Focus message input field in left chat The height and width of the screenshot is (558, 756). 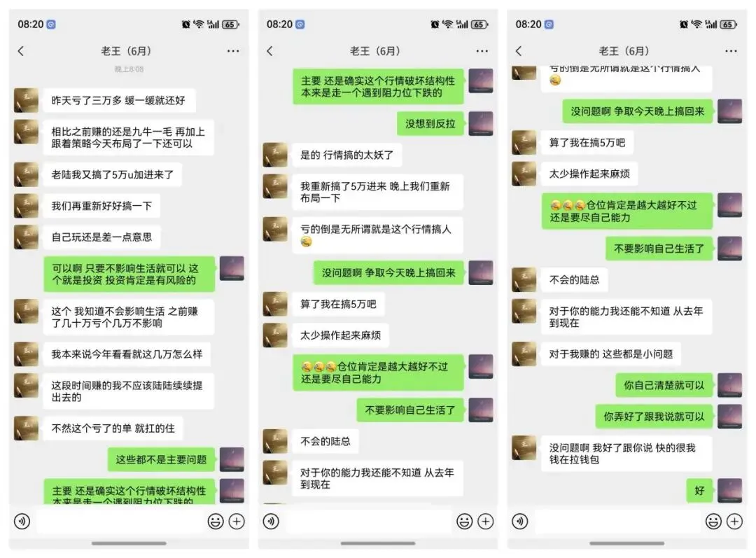pos(119,522)
